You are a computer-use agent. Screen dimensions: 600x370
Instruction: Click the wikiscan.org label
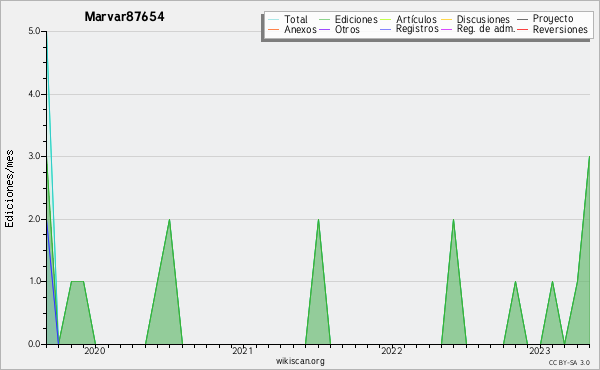point(300,361)
